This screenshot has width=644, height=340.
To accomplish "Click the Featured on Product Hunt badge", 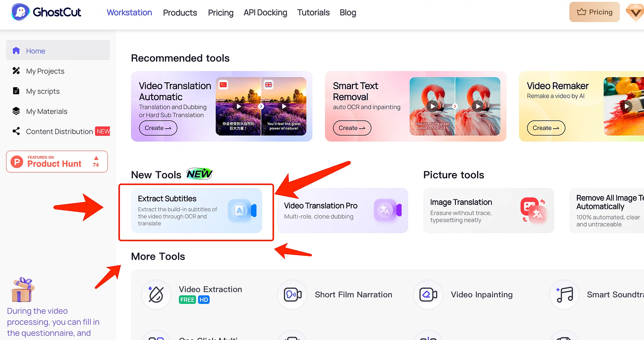I will (57, 162).
